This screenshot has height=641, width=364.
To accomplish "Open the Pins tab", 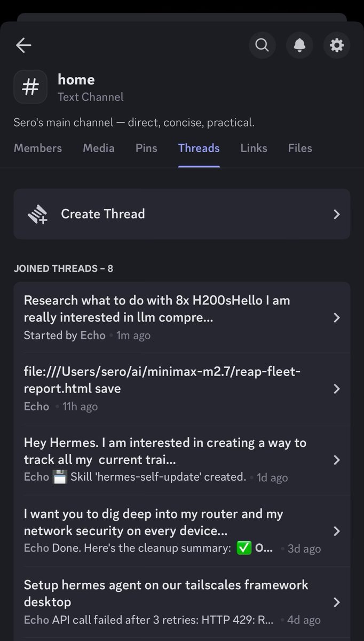I will 146,148.
